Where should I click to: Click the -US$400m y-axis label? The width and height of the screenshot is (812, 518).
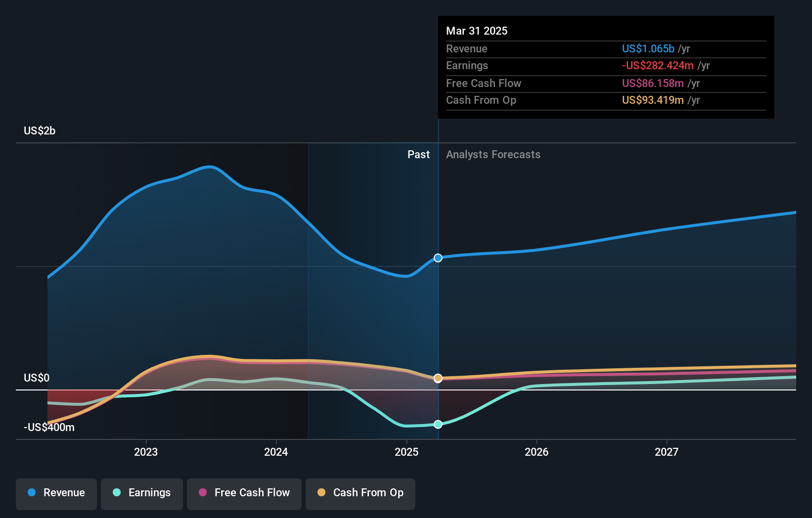(x=49, y=427)
